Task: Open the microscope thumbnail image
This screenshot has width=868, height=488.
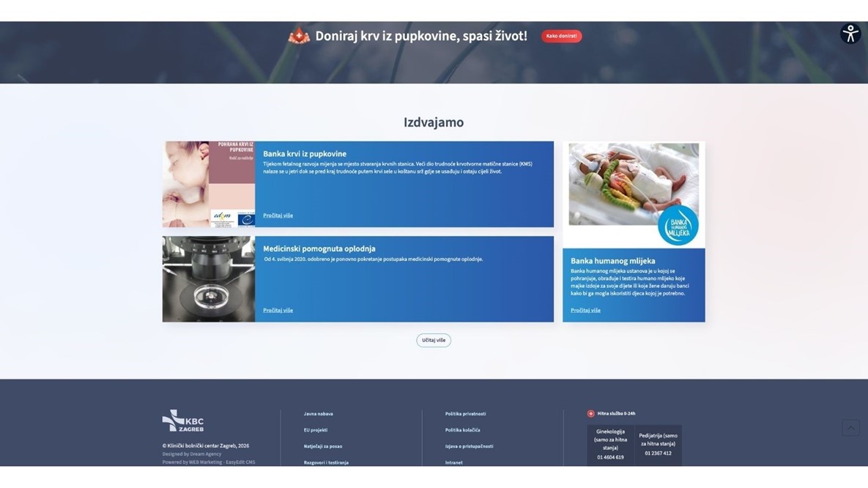Action: [209, 279]
